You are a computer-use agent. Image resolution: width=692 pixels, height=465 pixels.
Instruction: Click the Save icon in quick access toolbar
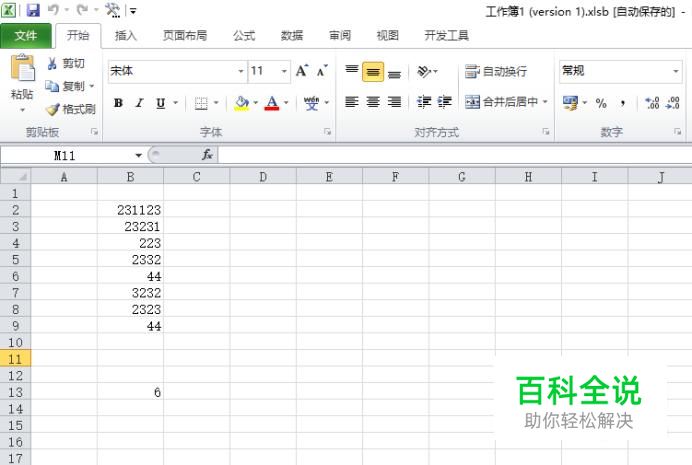click(33, 10)
